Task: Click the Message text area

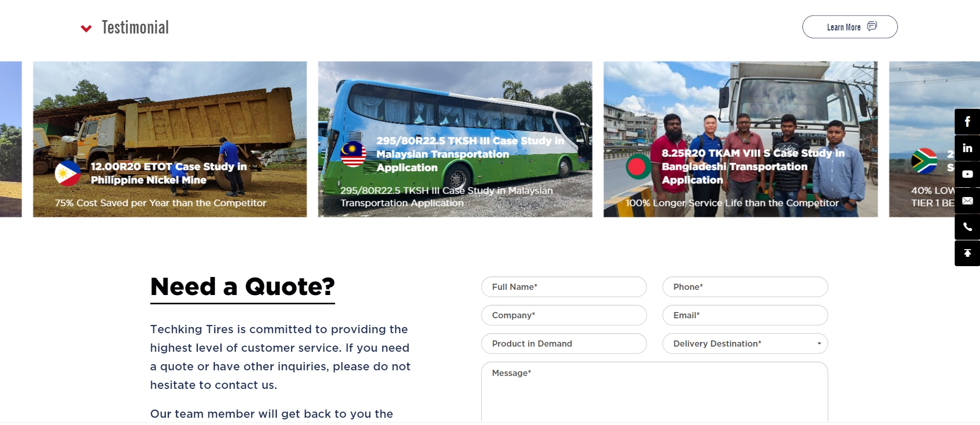Action: point(655,393)
